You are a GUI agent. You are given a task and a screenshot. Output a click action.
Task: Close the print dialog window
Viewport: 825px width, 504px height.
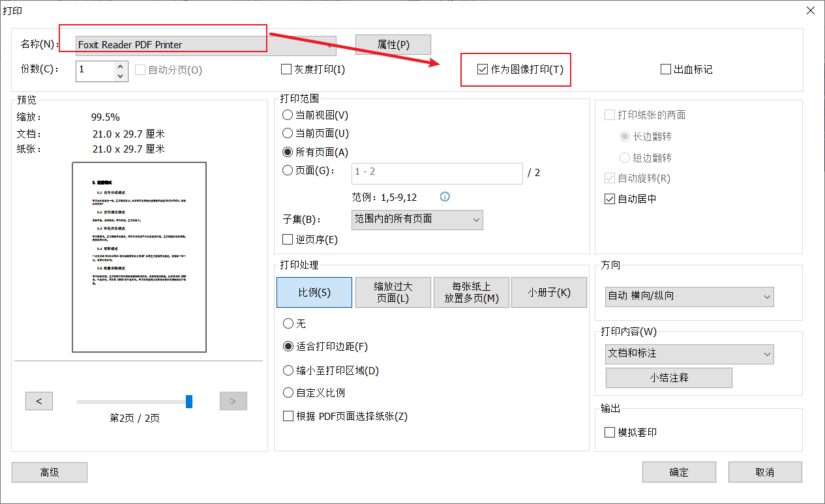click(x=810, y=10)
